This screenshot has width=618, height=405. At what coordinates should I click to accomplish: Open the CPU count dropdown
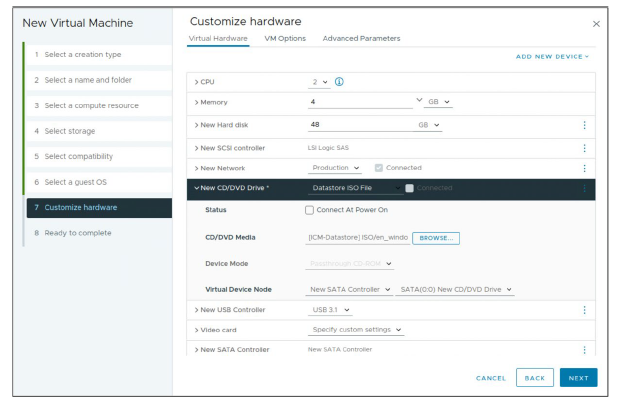319,81
